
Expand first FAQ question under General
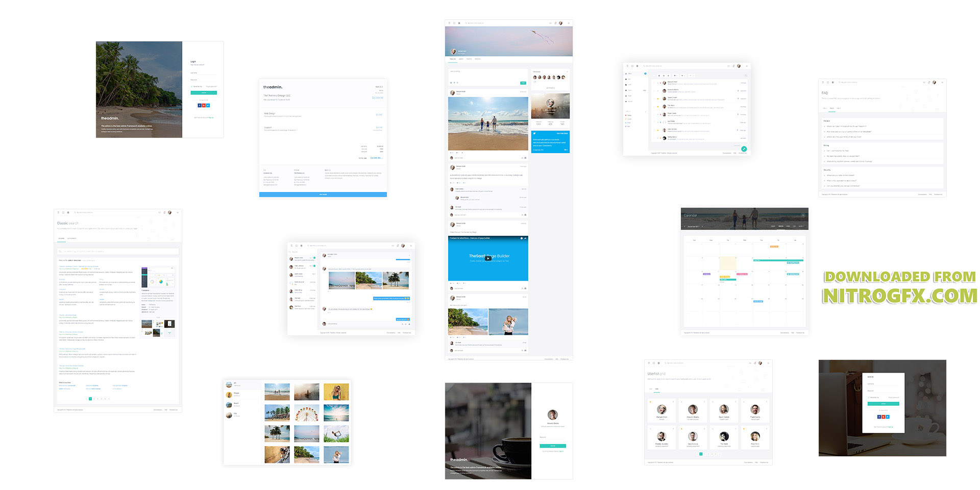pos(847,126)
